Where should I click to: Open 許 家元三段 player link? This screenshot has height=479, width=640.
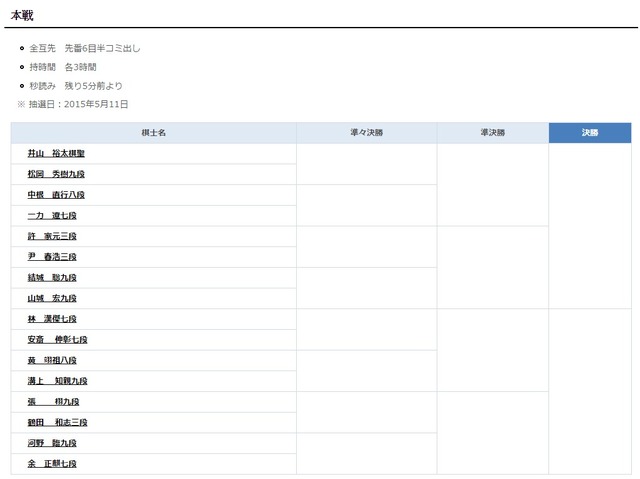52,236
